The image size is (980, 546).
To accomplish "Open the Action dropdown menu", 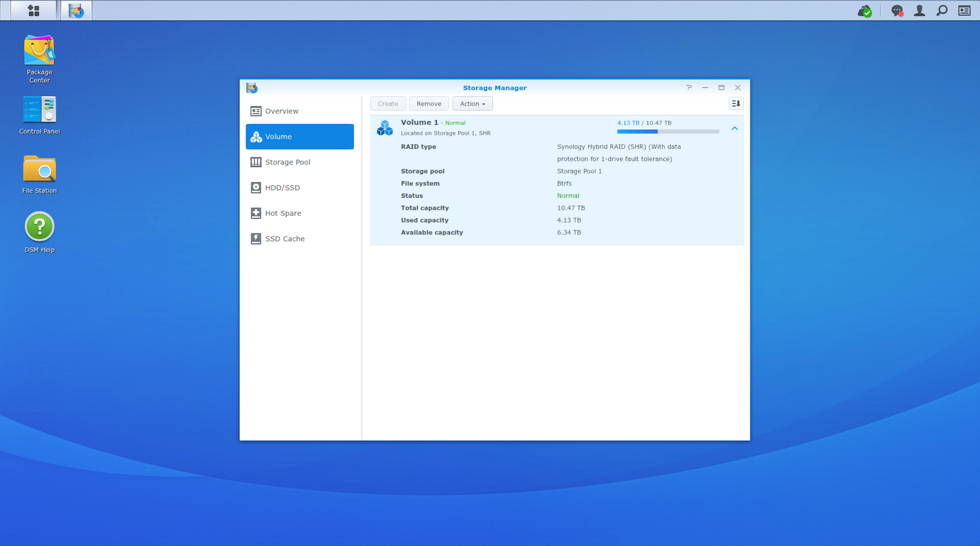I will point(472,104).
